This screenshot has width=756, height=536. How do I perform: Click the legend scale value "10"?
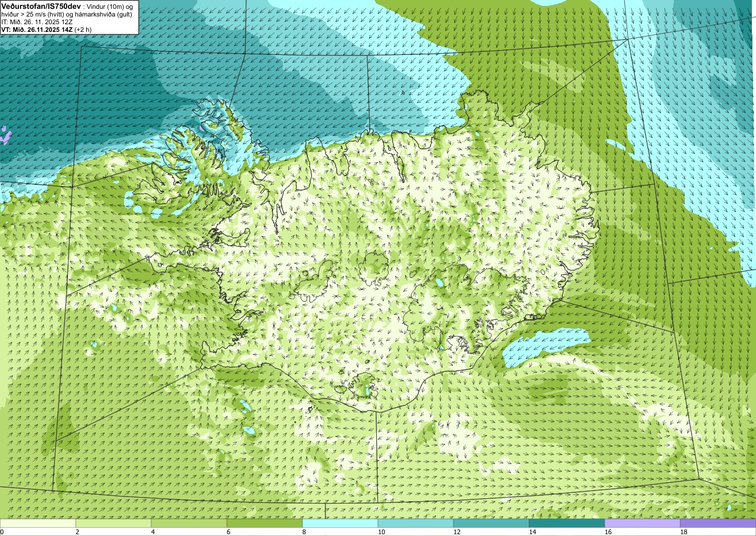[382, 532]
